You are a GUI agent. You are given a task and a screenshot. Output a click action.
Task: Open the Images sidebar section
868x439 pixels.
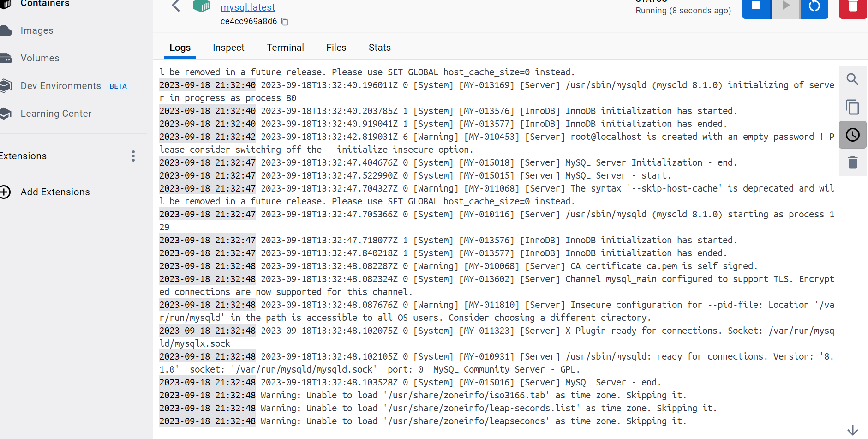[37, 30]
